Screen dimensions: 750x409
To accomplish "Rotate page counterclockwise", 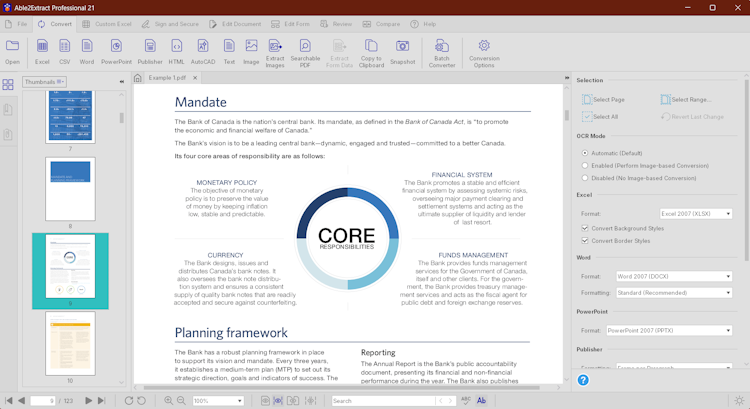I will (x=142, y=401).
